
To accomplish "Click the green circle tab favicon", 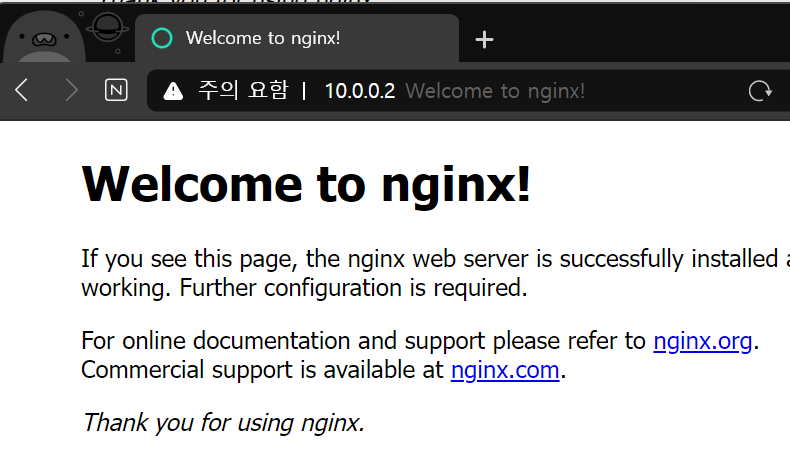I will click(162, 38).
